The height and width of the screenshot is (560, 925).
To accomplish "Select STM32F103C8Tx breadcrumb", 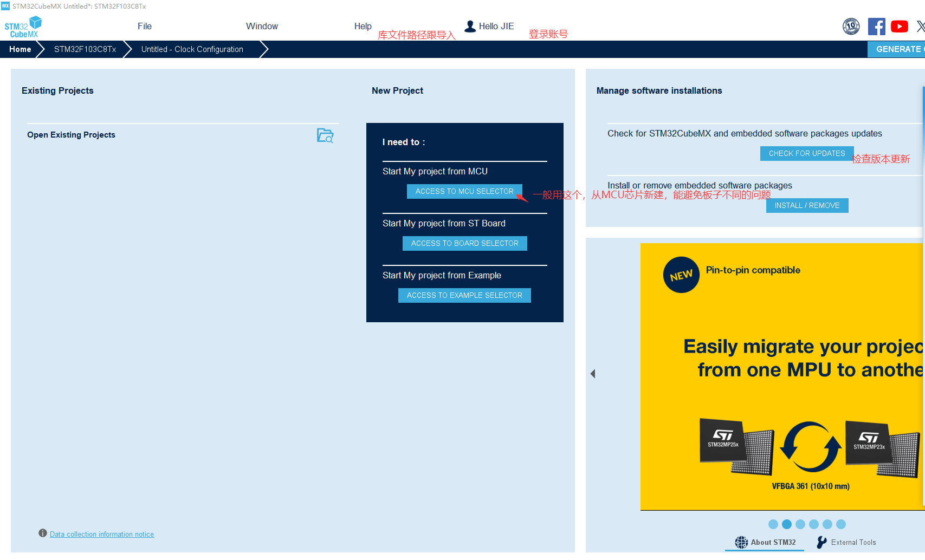I will [x=85, y=49].
